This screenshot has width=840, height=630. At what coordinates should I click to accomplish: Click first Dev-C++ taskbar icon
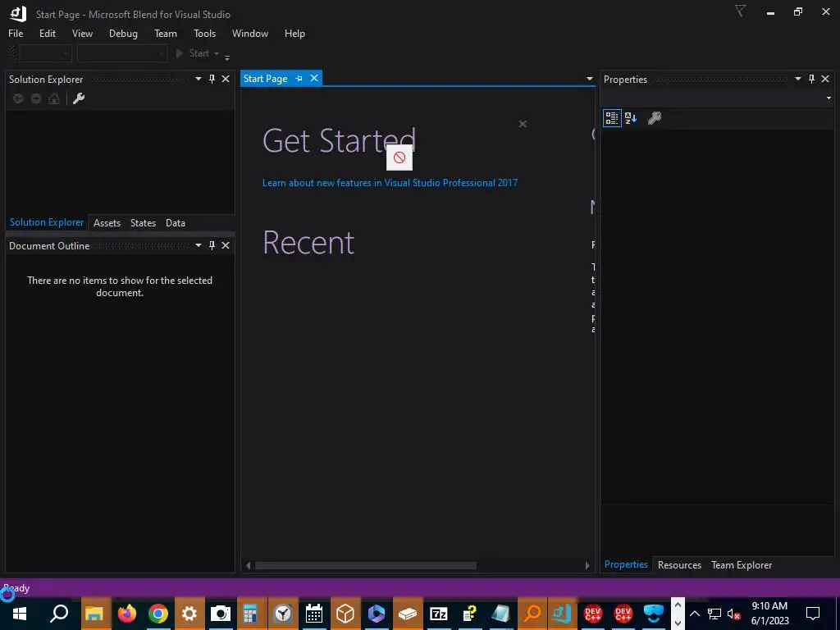click(592, 614)
